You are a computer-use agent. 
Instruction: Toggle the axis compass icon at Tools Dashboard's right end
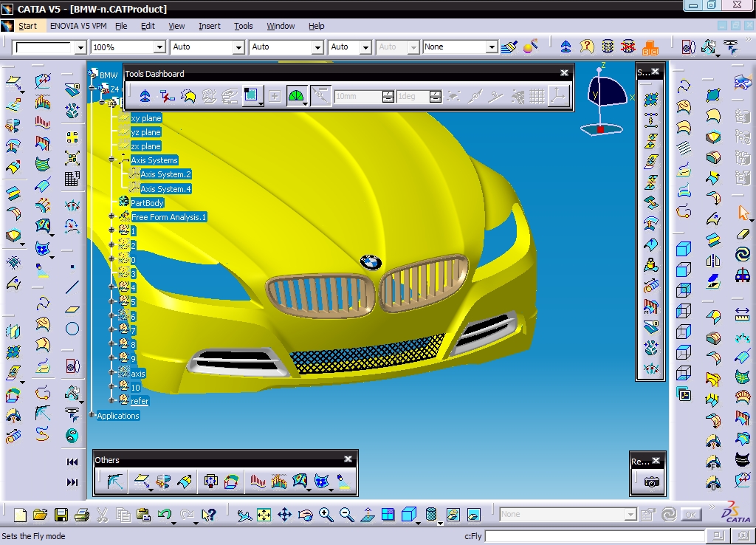point(558,96)
